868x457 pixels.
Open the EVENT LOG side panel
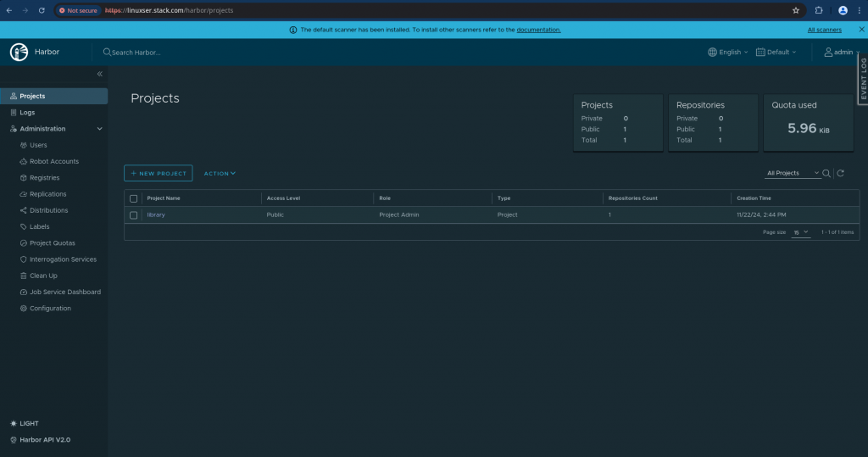pos(863,79)
